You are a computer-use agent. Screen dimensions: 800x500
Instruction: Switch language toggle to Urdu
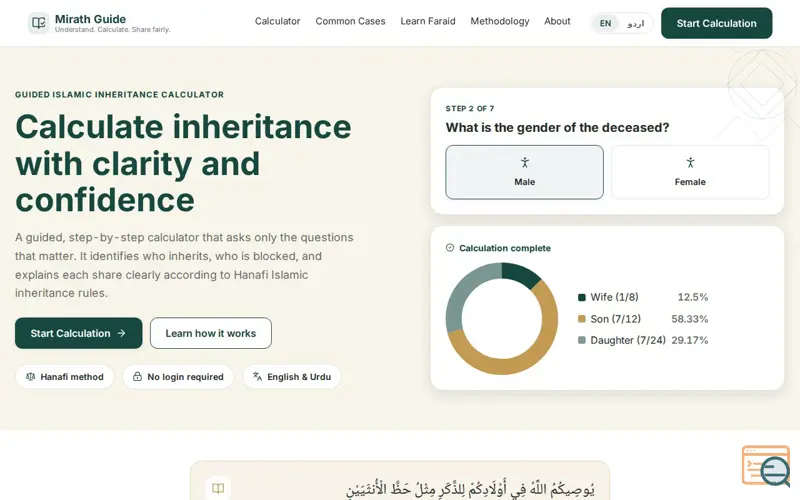(x=635, y=23)
